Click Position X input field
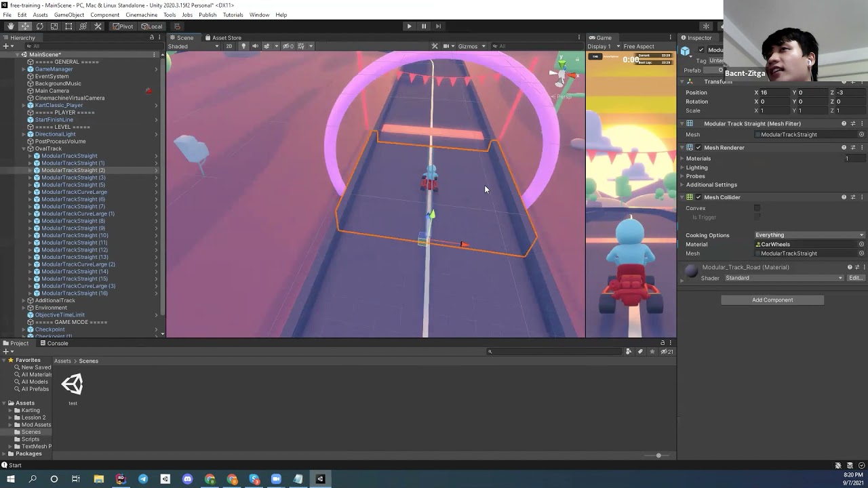868x488 pixels. point(774,92)
